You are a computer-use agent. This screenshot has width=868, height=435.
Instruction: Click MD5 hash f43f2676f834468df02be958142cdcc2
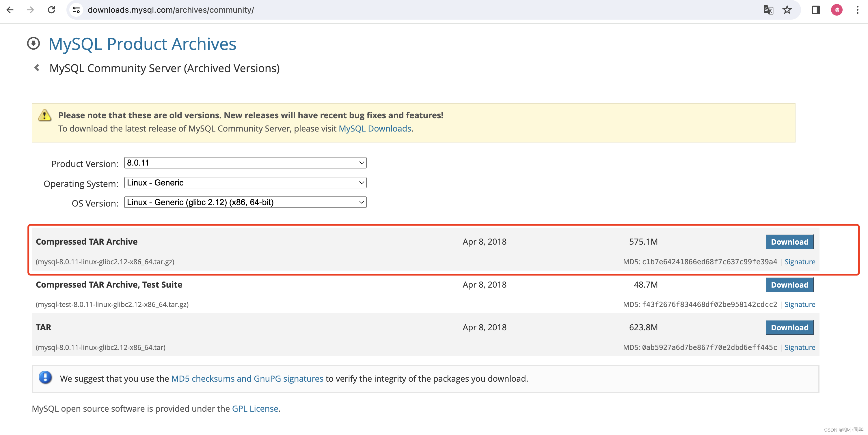click(x=709, y=304)
